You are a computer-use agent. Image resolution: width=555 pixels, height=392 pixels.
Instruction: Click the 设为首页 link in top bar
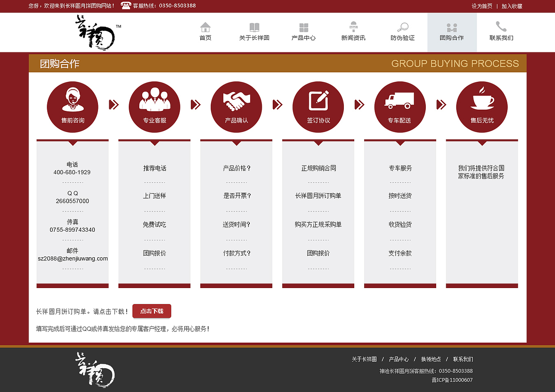pyautogui.click(x=482, y=6)
